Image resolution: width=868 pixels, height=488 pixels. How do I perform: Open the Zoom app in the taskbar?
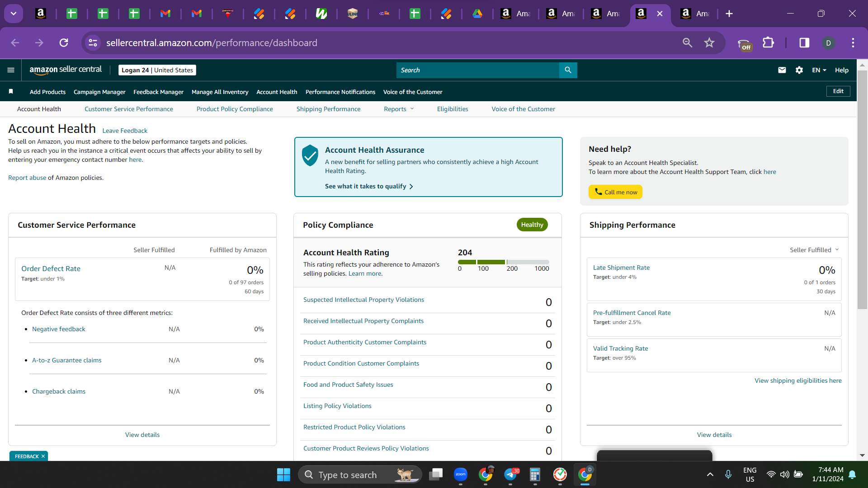(x=461, y=474)
